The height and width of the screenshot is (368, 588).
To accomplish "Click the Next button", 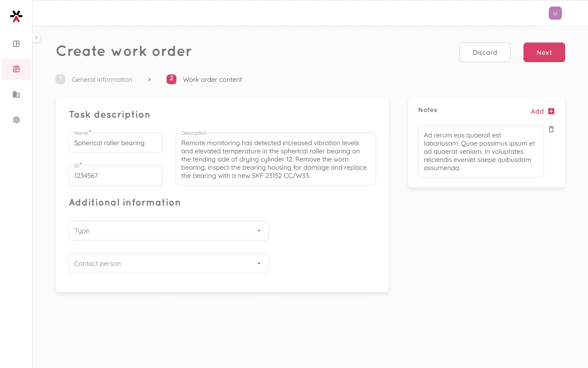I will (544, 52).
